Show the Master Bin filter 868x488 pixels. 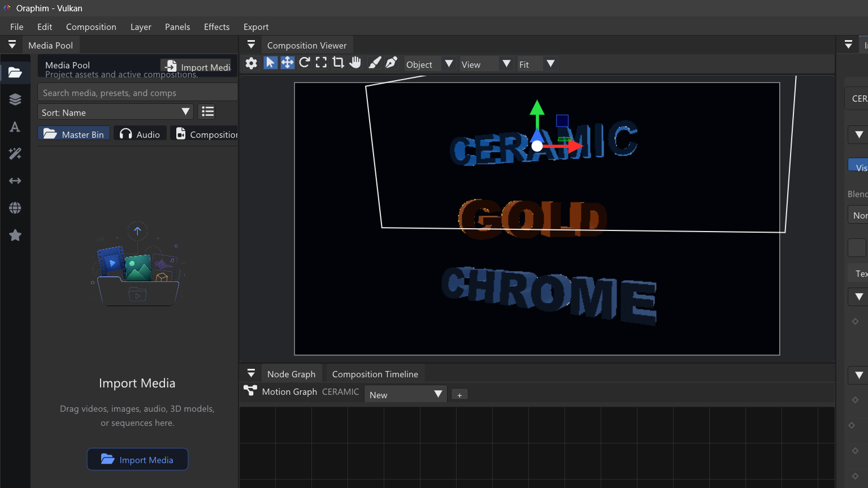pyautogui.click(x=74, y=134)
